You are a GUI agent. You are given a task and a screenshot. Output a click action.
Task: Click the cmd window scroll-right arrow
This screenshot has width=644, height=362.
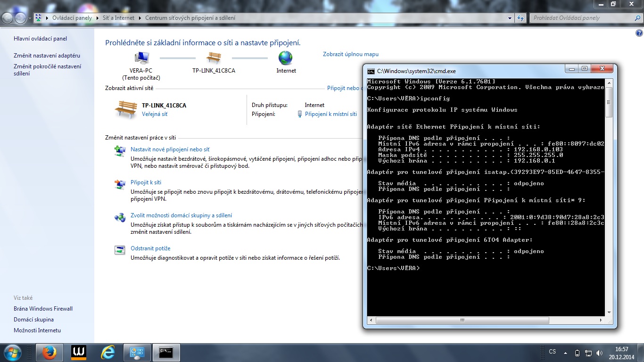[601, 320]
